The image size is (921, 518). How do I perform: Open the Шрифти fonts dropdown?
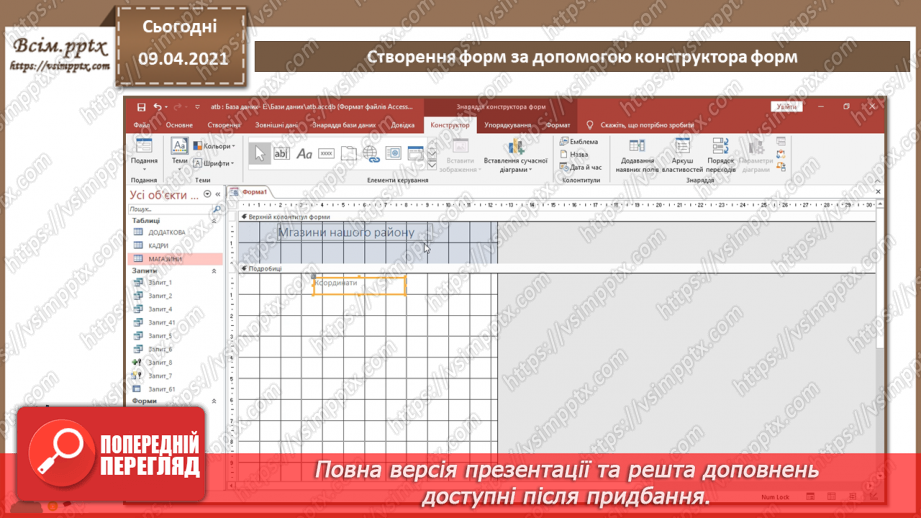point(214,163)
